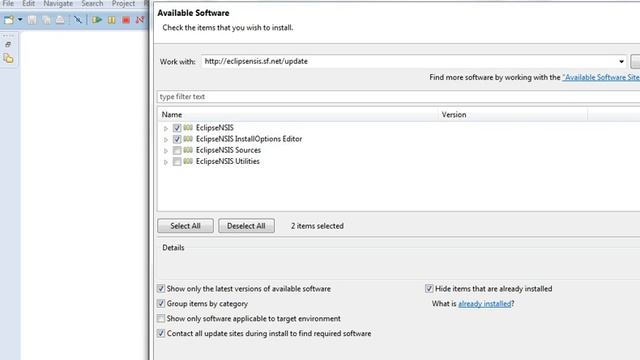Open the Work with site dropdown arrow
The height and width of the screenshot is (360, 640).
tap(621, 62)
